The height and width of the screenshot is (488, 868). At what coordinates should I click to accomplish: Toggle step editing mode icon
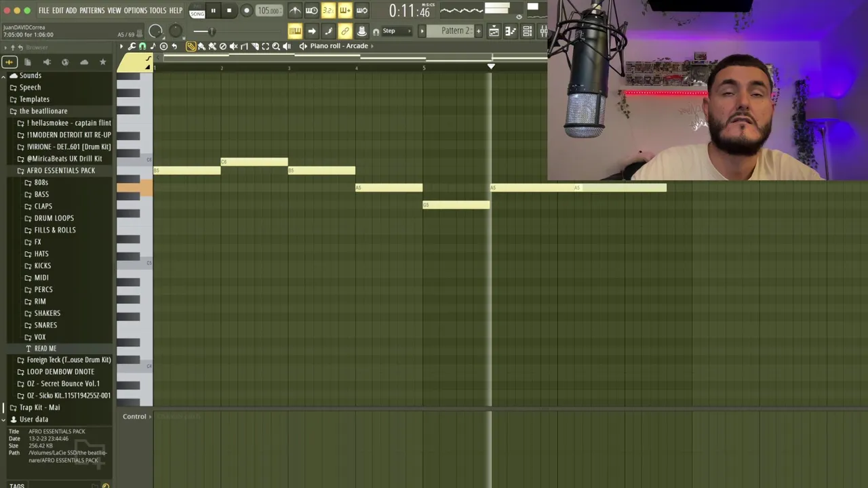(x=328, y=31)
